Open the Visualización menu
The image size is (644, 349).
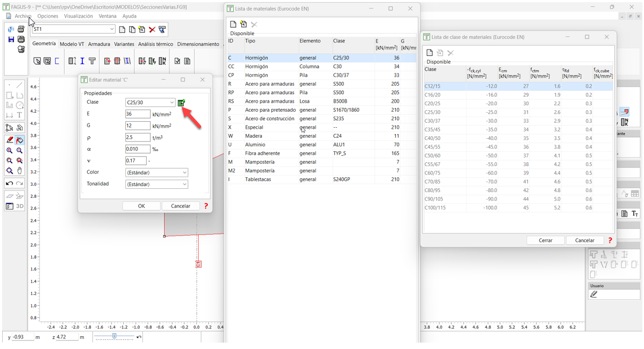[x=78, y=16]
